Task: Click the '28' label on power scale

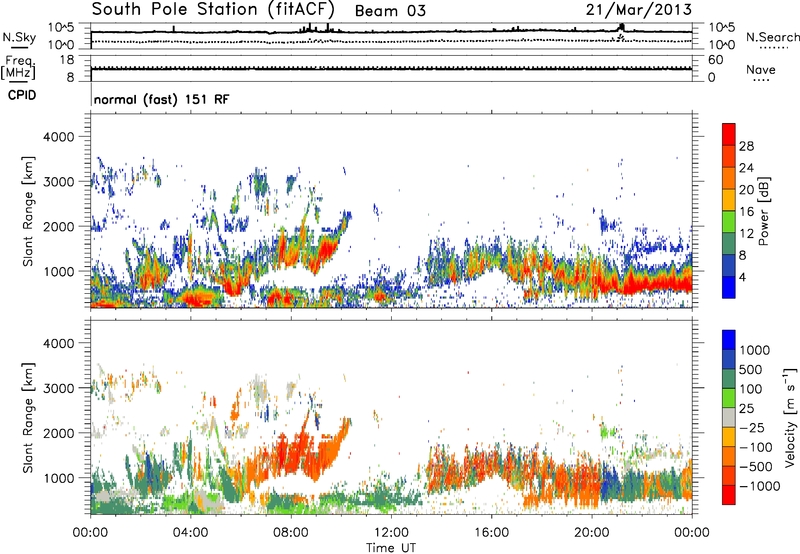Action: click(x=746, y=146)
